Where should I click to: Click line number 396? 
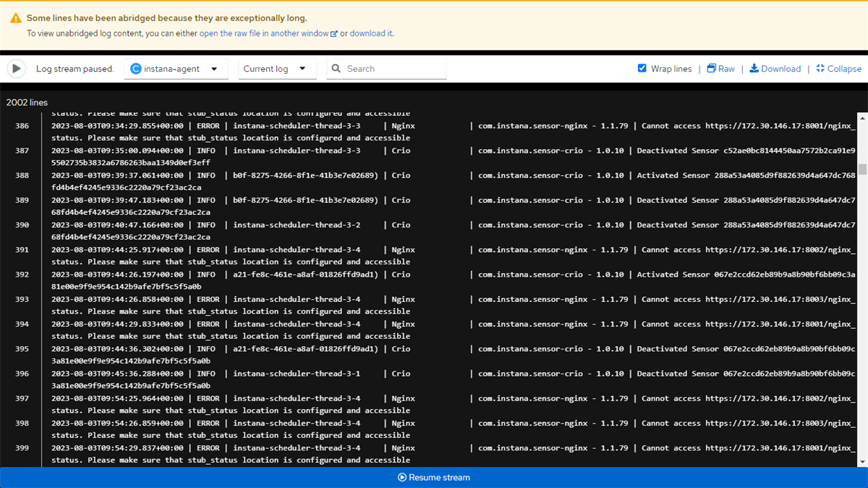click(22, 374)
